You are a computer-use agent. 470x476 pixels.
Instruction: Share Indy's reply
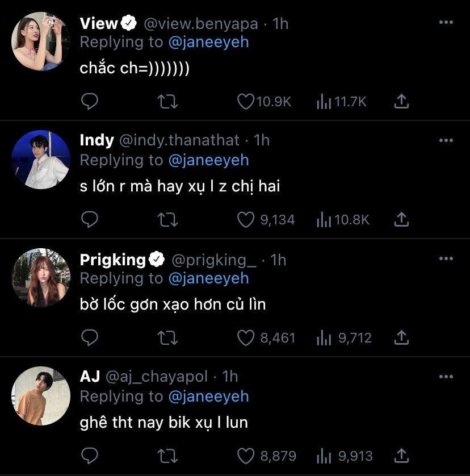[x=401, y=220]
